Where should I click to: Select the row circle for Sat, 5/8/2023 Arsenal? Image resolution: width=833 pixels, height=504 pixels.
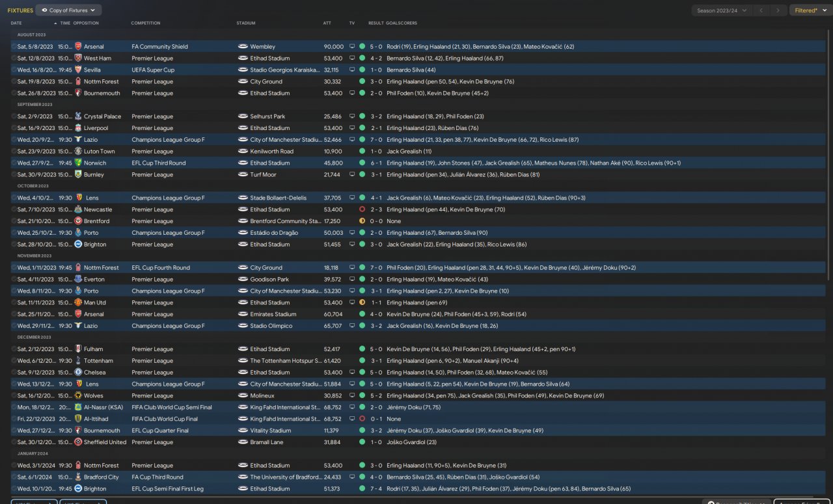pos(14,47)
